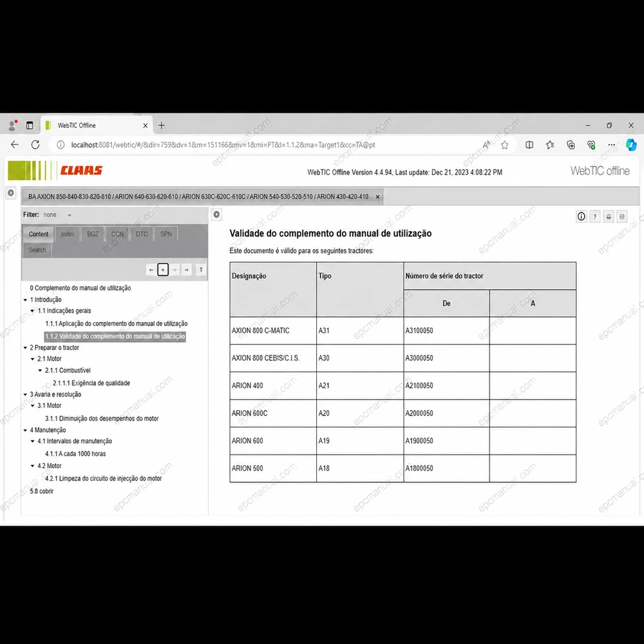
Task: Open split screen view
Action: tap(529, 144)
